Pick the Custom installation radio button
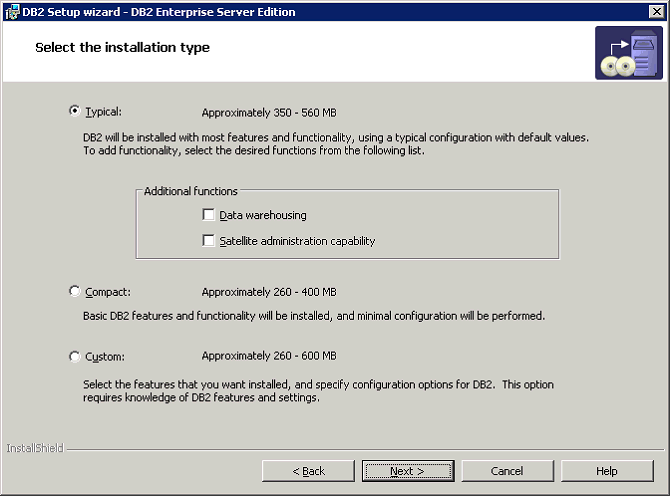Screen dimensions: 671x497 pyautogui.click(x=75, y=356)
